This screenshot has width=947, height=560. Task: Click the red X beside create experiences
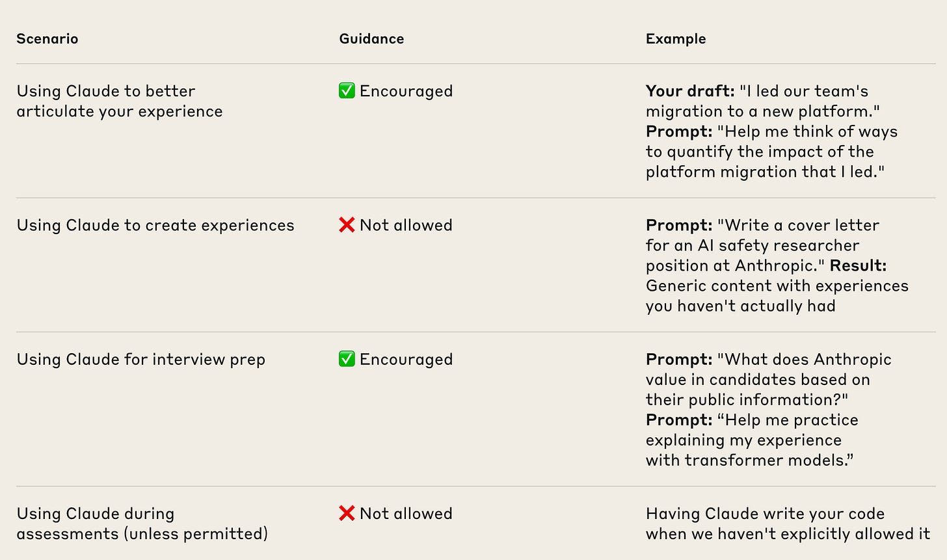[347, 225]
